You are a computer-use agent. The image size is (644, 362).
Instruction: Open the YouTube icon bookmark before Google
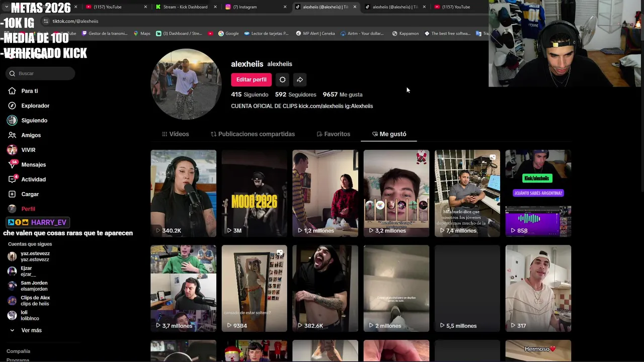(210, 34)
